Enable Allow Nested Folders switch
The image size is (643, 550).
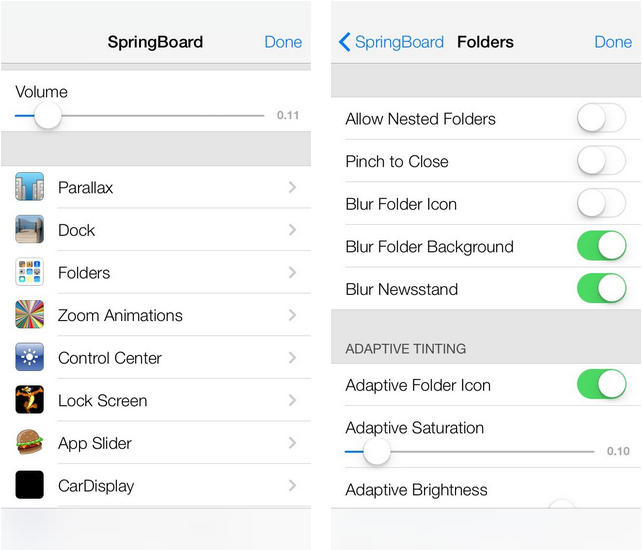(x=601, y=119)
